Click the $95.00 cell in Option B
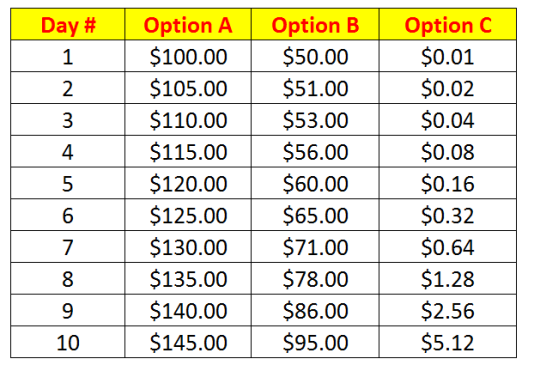Viewport: 534px width, 371px height. 315,342
